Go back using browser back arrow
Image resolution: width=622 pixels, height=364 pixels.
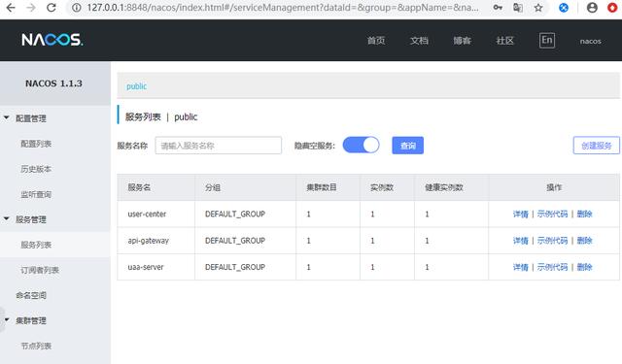(x=11, y=8)
